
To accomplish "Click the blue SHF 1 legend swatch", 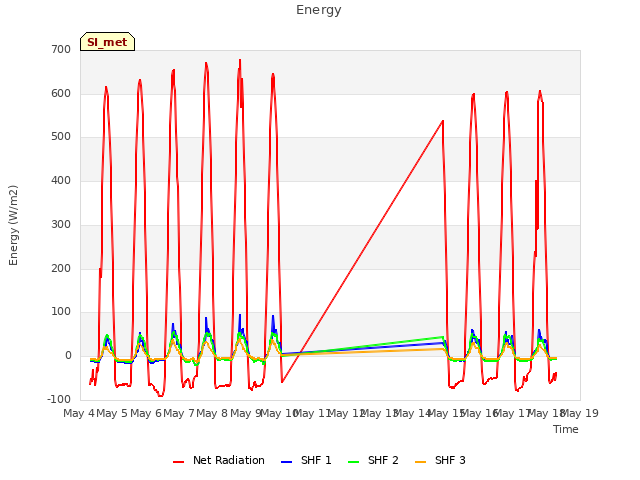I will [287, 462].
